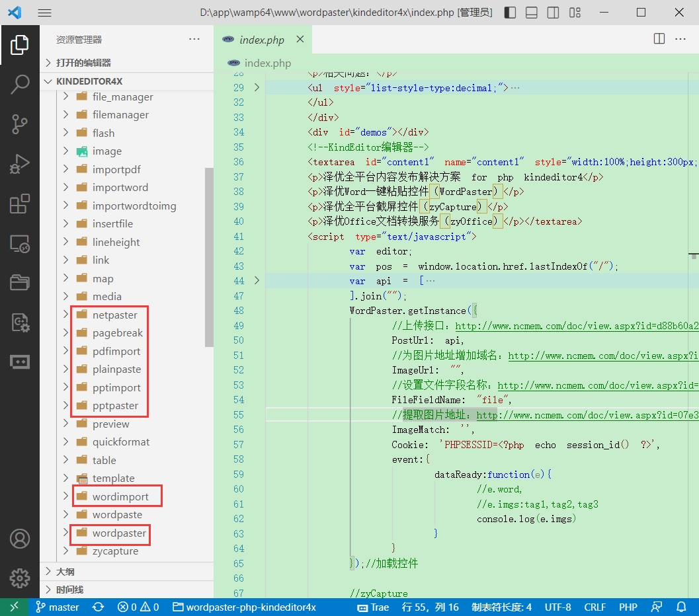The image size is (699, 616).
Task: Expand the wordpaster folder
Action: [x=119, y=533]
